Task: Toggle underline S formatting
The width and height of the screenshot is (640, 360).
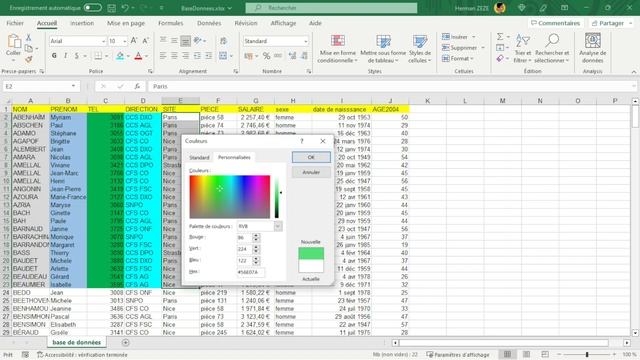Action: tap(76, 56)
